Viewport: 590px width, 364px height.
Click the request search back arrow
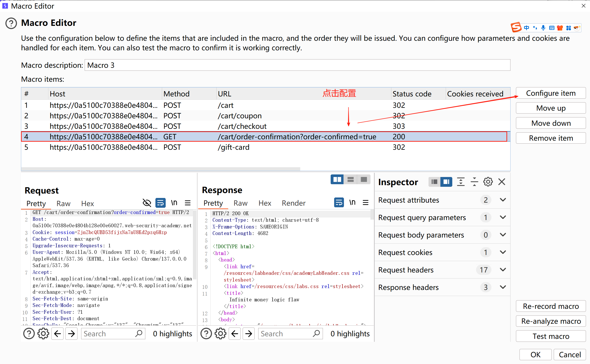[x=58, y=334]
